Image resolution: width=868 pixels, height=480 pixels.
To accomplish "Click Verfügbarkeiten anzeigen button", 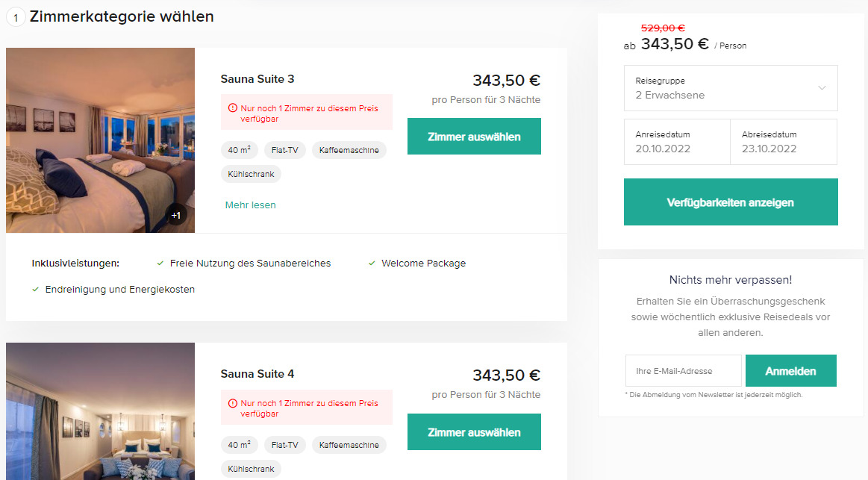I will coord(731,202).
